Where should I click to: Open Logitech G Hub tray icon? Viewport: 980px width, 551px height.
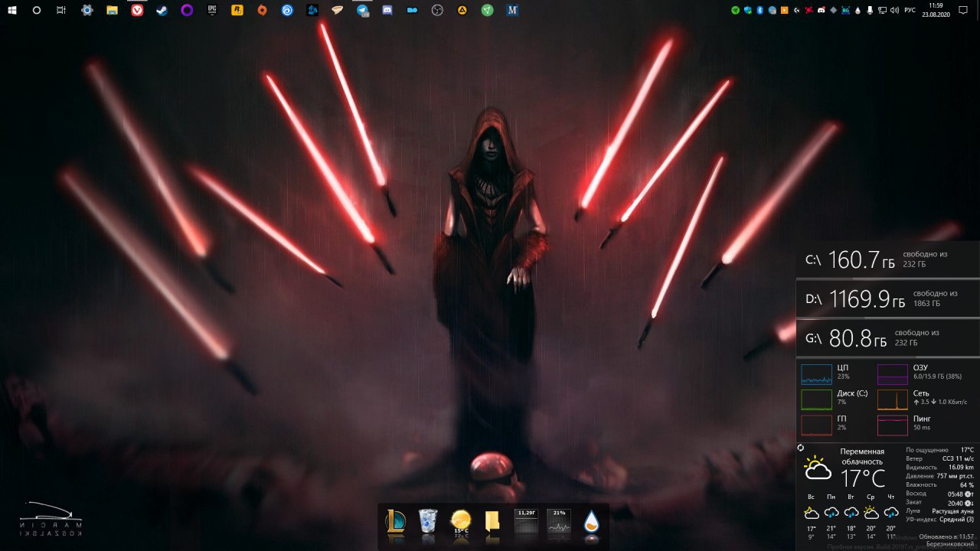point(796,11)
